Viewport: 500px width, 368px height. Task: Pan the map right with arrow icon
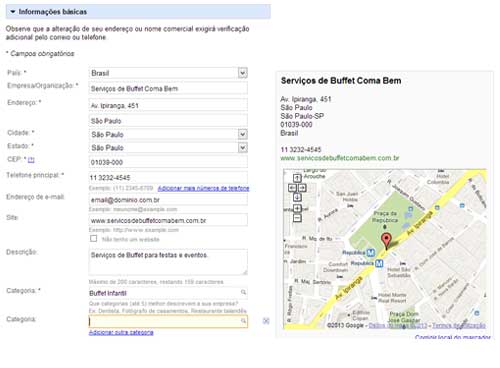[x=302, y=188]
